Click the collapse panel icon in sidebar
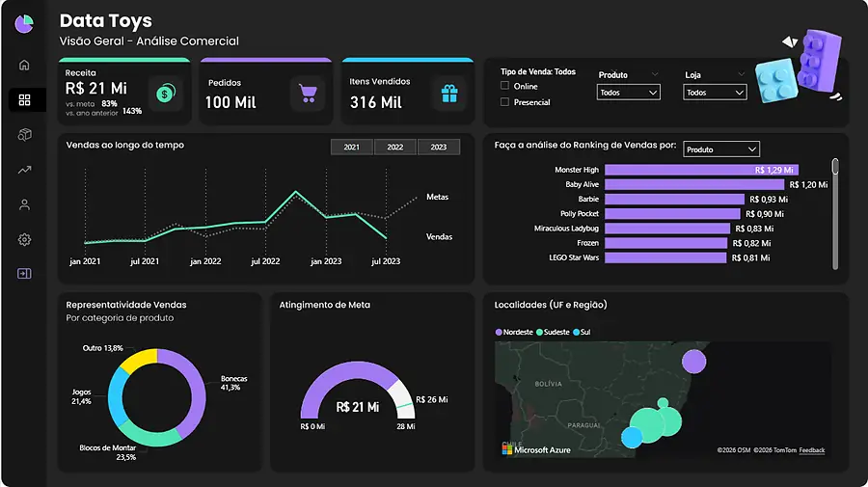Screen dimensions: 868x487 pyautogui.click(x=24, y=273)
